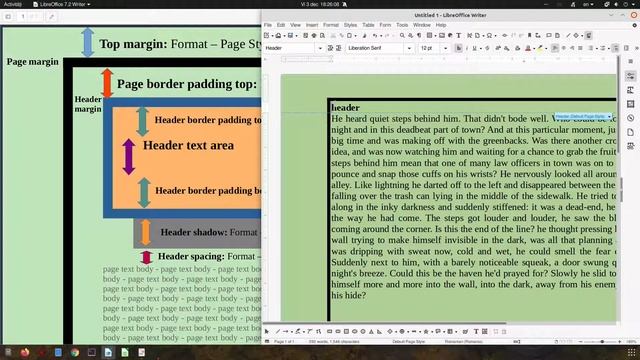Viewport: 640px width, 360px height.
Task: Choose the Isosceles Triangle shape
Action: coord(371,331)
